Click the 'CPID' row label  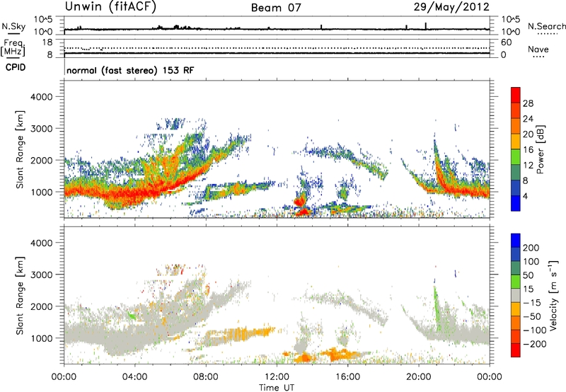tap(15, 67)
